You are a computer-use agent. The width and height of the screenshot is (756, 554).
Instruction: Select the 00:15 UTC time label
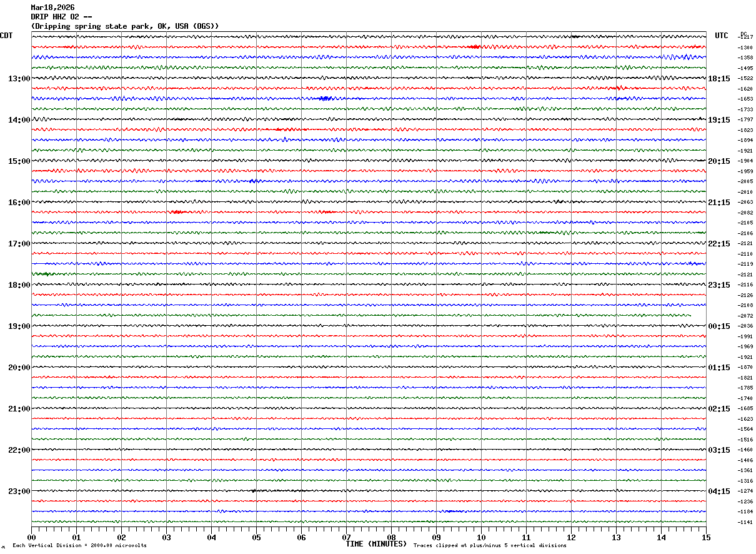(x=719, y=326)
